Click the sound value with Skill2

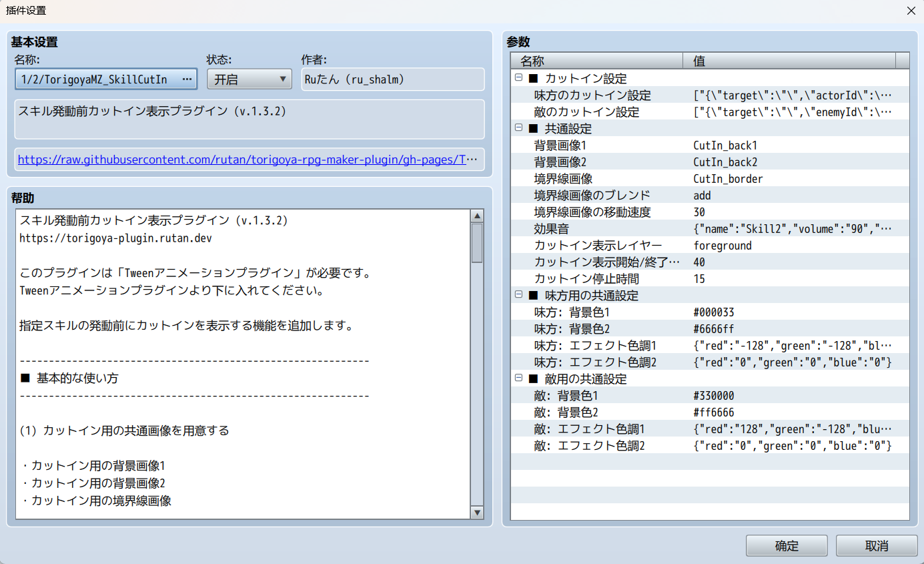(792, 228)
